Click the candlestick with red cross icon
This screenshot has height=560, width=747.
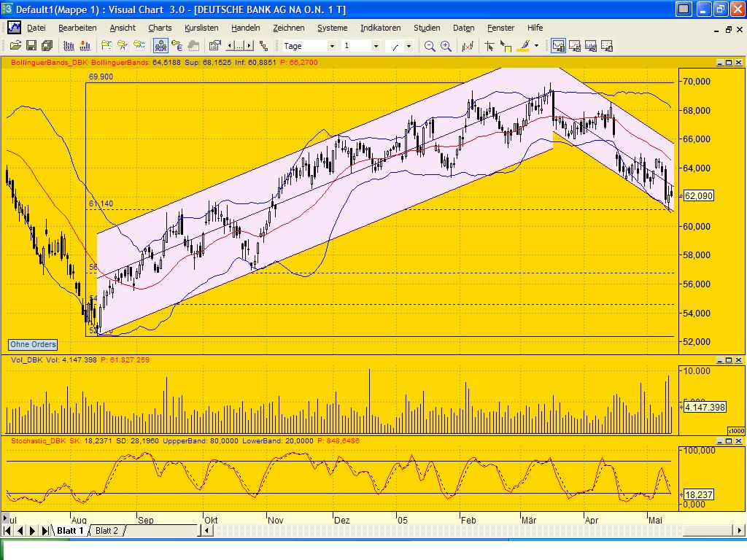pos(468,46)
